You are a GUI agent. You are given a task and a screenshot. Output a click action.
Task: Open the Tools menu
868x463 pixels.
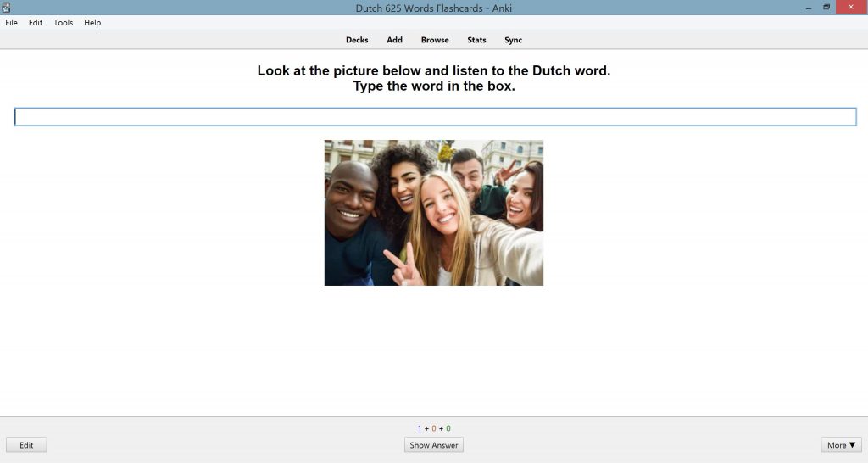point(63,23)
